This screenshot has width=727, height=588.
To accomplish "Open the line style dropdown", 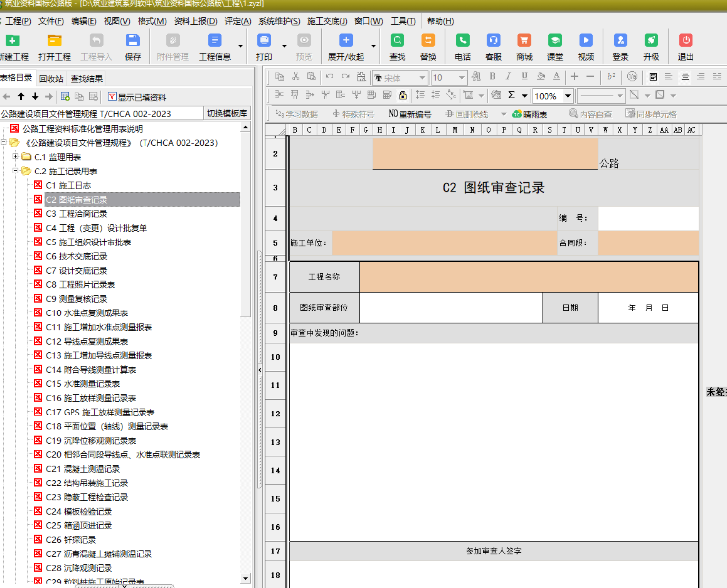I will pyautogui.click(x=620, y=96).
